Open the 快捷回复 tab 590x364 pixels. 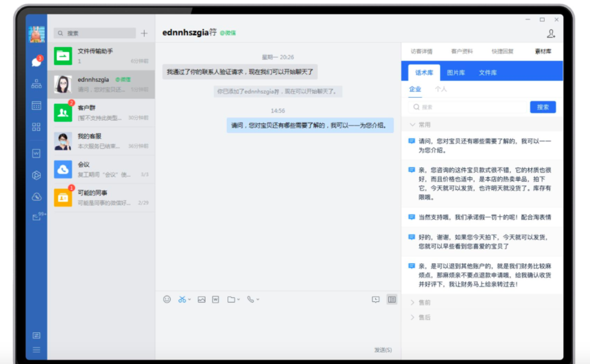(x=502, y=51)
